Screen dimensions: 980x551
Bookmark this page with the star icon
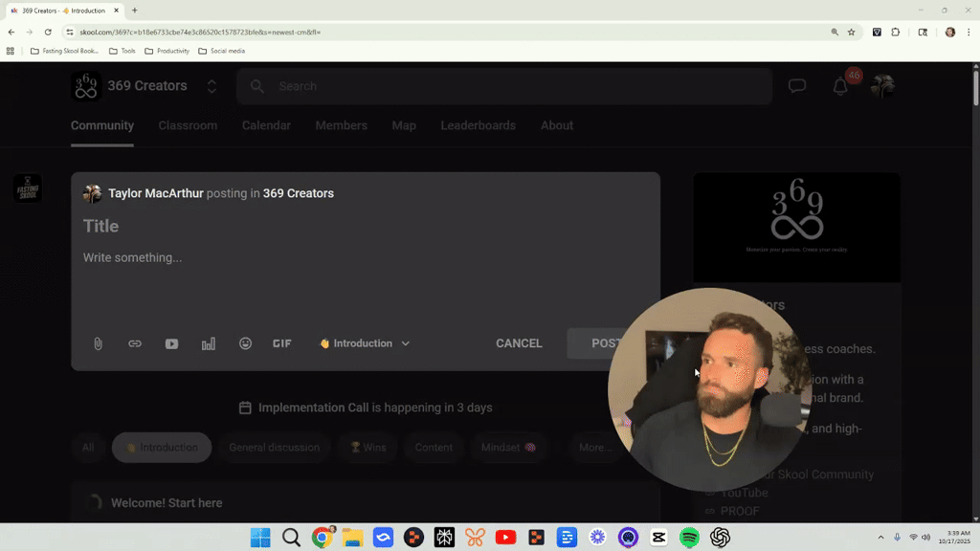[851, 32]
